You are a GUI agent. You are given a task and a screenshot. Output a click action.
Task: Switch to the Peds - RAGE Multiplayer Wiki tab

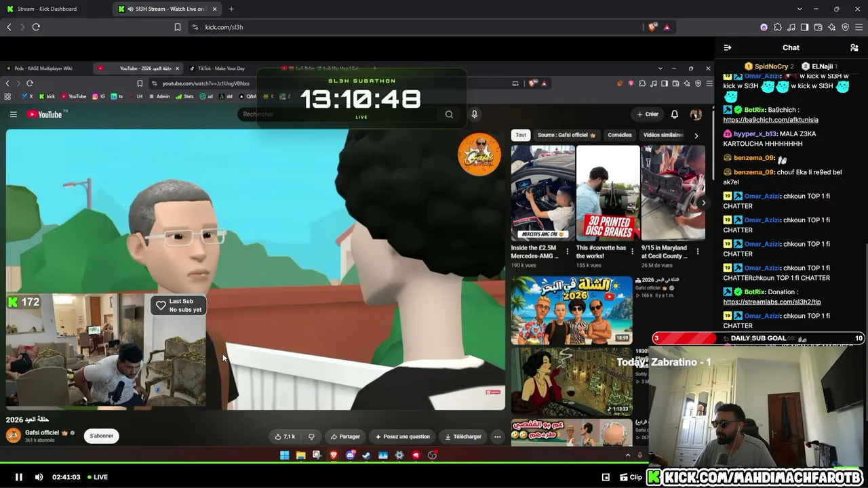(45, 68)
